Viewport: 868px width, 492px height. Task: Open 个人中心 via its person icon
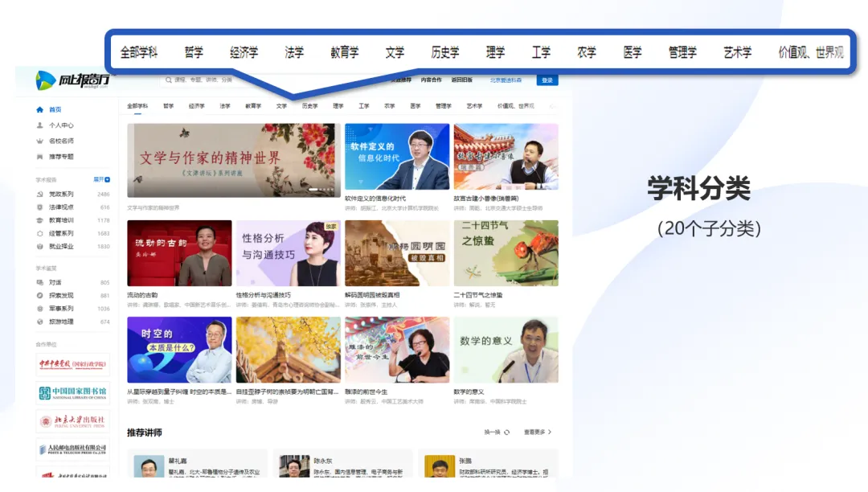40,125
